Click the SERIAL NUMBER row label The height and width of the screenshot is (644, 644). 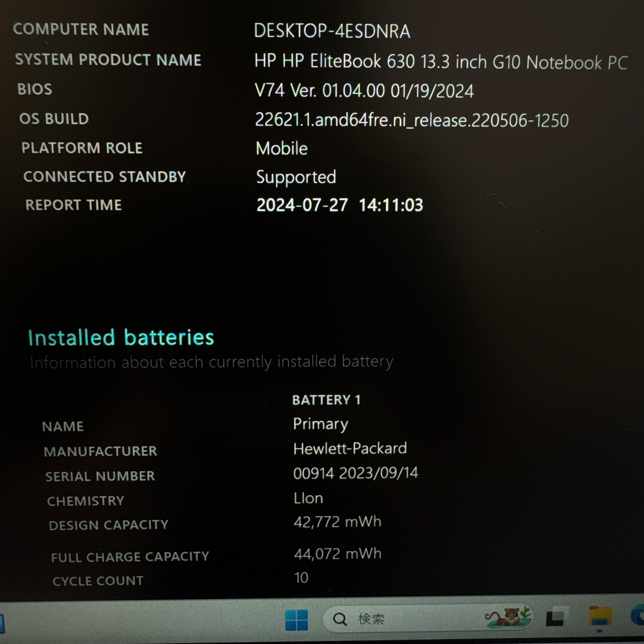100,476
